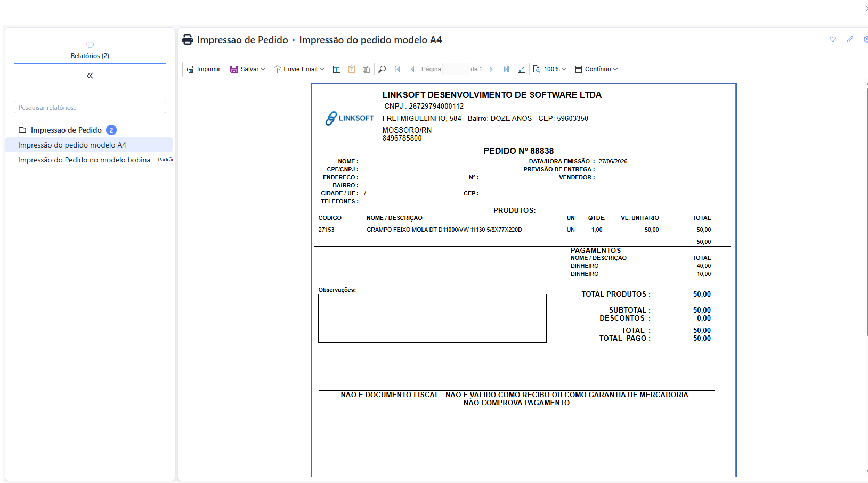The width and height of the screenshot is (868, 483).
Task: Click the TOTAL PAGO label
Action: pos(624,338)
